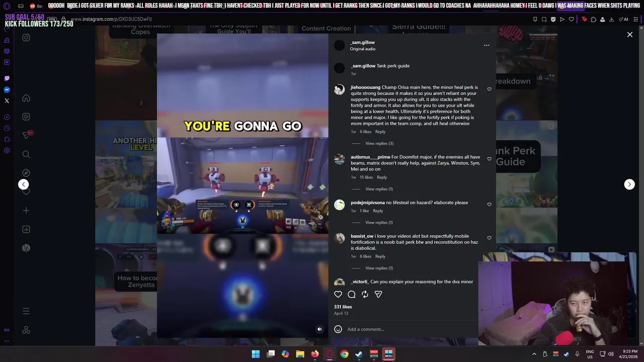The image size is (644, 362).
Task: Expand View replies (3) under jiehoooouang
Action: pos(379,143)
